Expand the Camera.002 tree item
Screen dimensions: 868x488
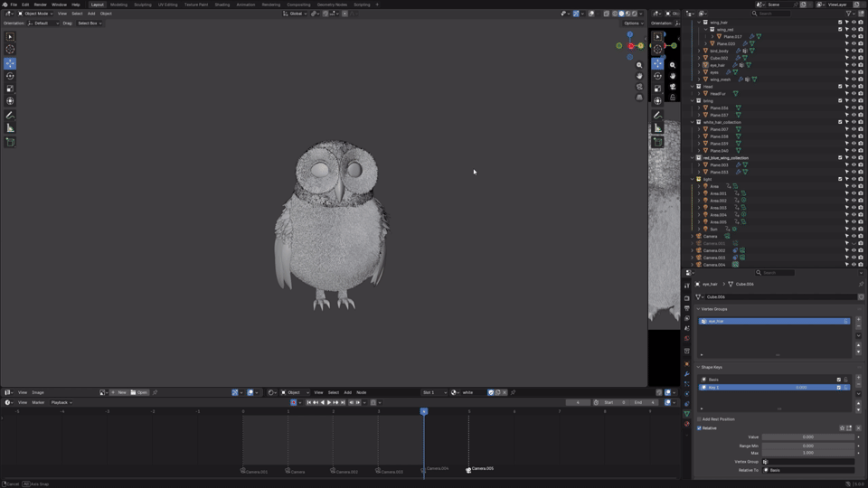[x=693, y=250]
